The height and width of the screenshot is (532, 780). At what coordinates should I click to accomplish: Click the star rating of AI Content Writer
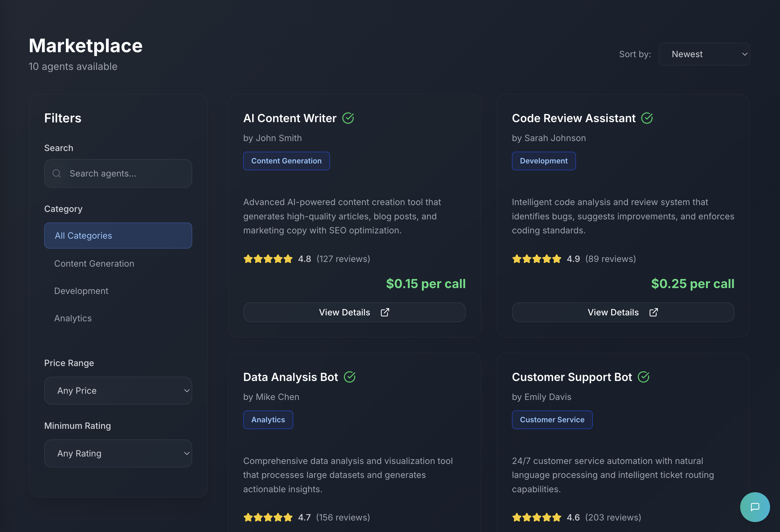tap(268, 259)
